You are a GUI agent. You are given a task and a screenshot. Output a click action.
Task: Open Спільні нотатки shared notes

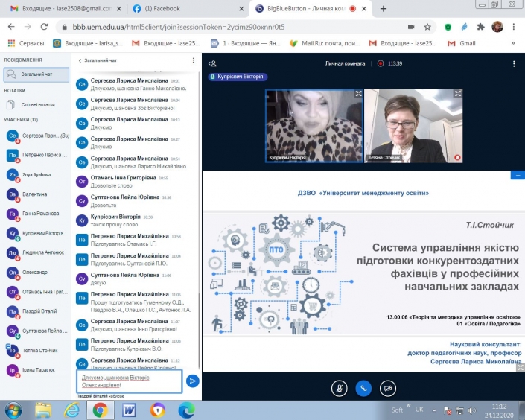tap(36, 105)
